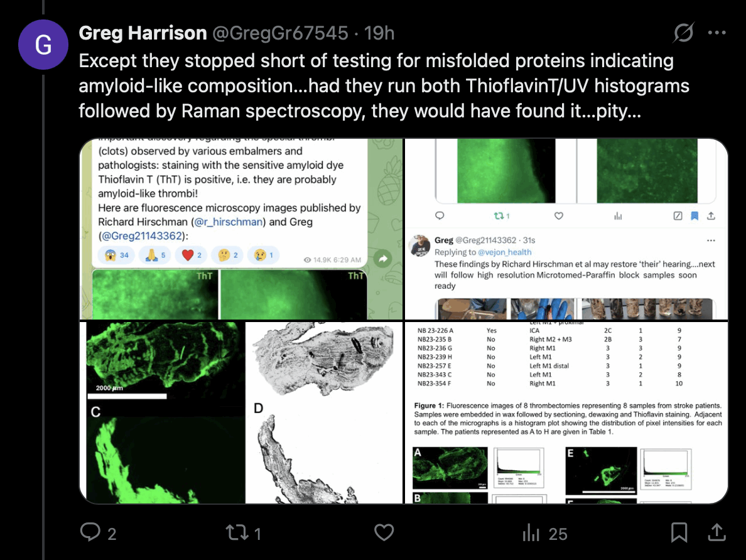
Task: Open the green fluorescence micrograph image C/D
Action: 241,412
